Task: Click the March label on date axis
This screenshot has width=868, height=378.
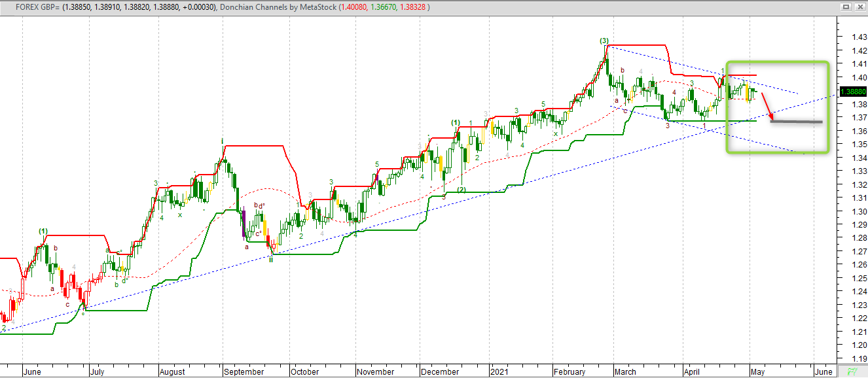Action: pyautogui.click(x=625, y=371)
